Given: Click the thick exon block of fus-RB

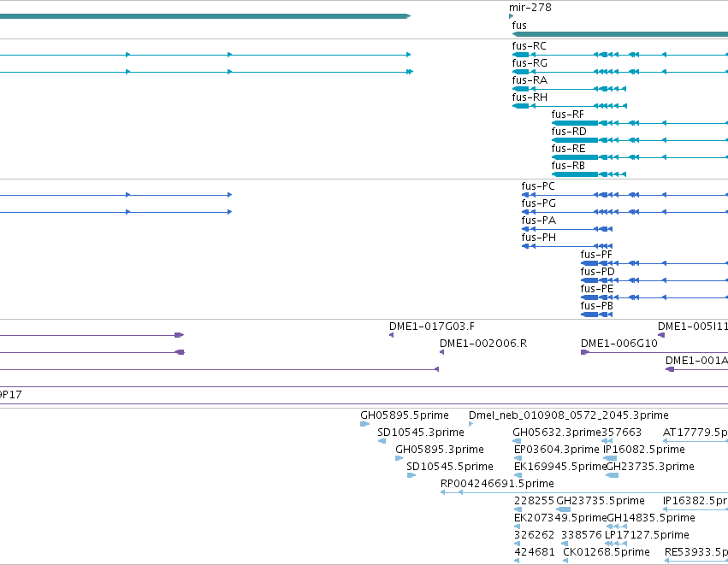Looking at the screenshot, I should click(575, 174).
